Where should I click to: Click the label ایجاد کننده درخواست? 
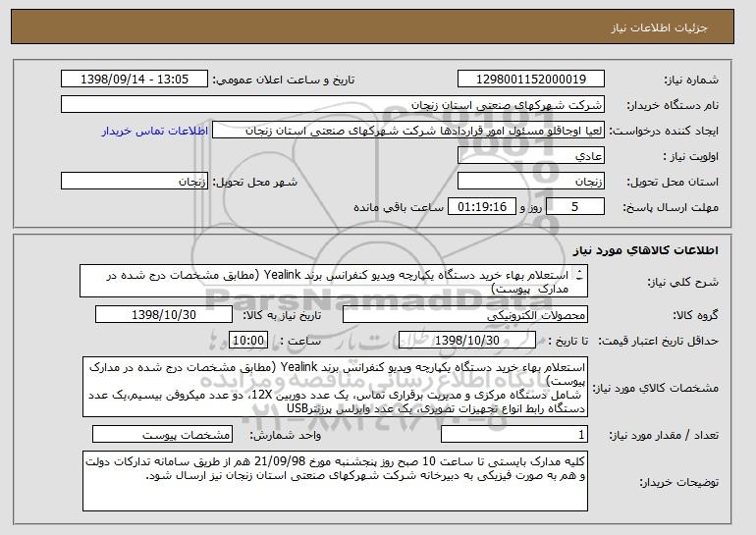tap(664, 132)
